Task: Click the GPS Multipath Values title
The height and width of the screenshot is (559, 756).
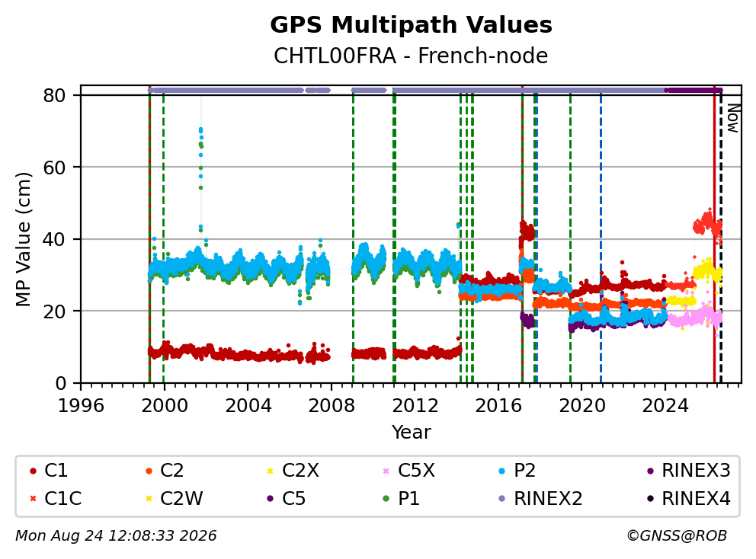Action: pos(411,24)
